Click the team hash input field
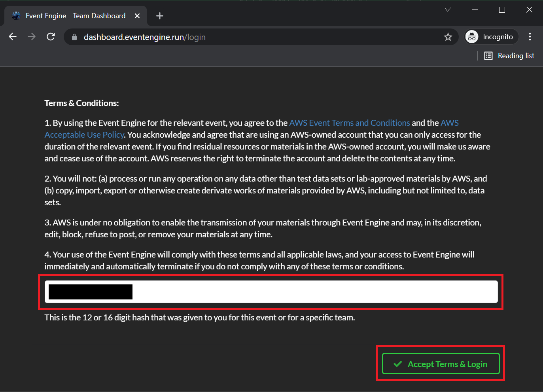The height and width of the screenshot is (392, 543). [x=271, y=292]
